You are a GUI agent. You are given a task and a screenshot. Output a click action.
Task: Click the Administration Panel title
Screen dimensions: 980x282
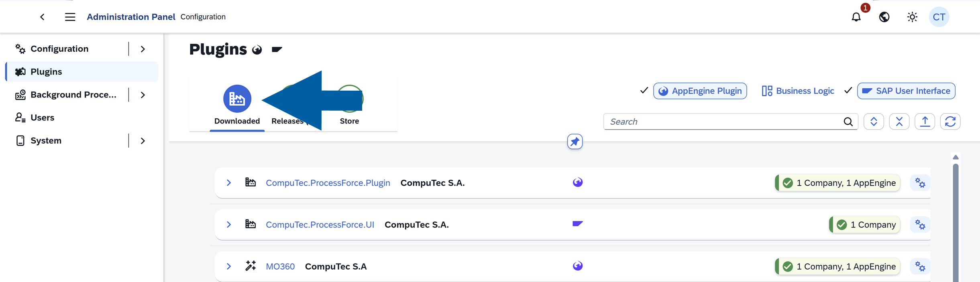(x=131, y=17)
